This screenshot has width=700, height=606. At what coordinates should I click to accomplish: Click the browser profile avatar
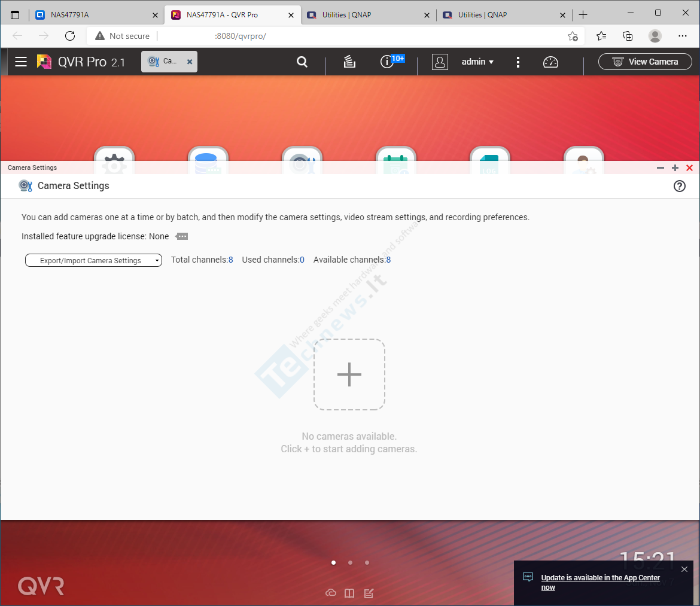click(655, 36)
